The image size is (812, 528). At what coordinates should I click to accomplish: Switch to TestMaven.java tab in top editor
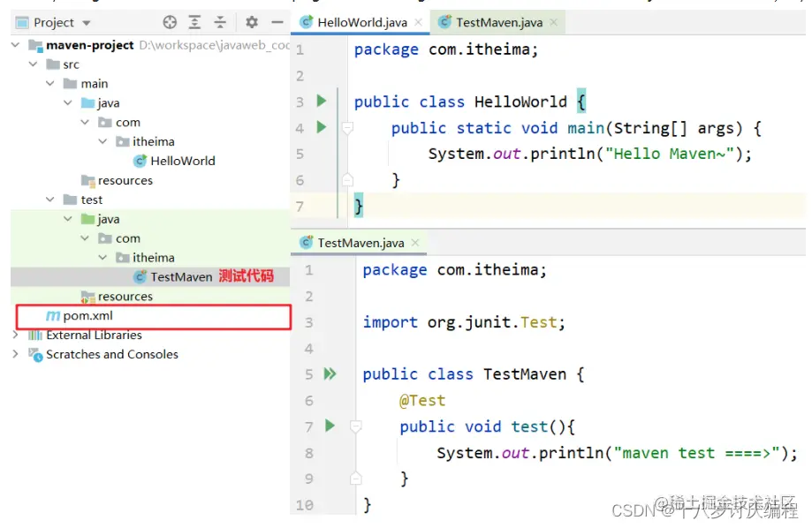coord(499,22)
